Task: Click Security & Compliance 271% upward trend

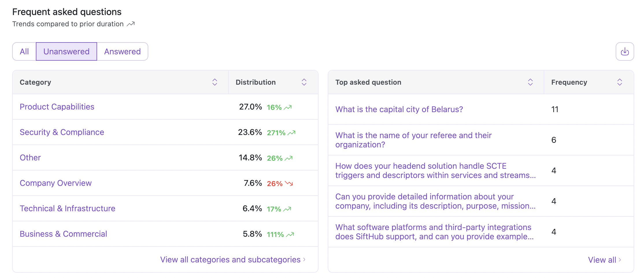Action: [291, 133]
